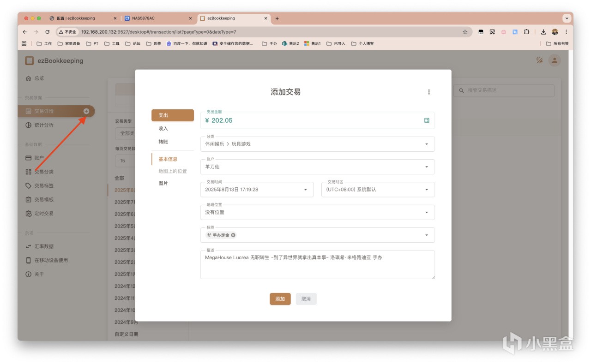The width and height of the screenshot is (591, 364).
Task: Switch to the 图片 section
Action: (173, 183)
